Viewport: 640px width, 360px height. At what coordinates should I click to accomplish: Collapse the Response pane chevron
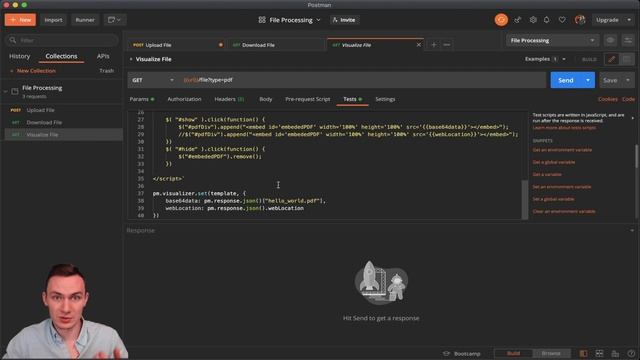click(632, 231)
